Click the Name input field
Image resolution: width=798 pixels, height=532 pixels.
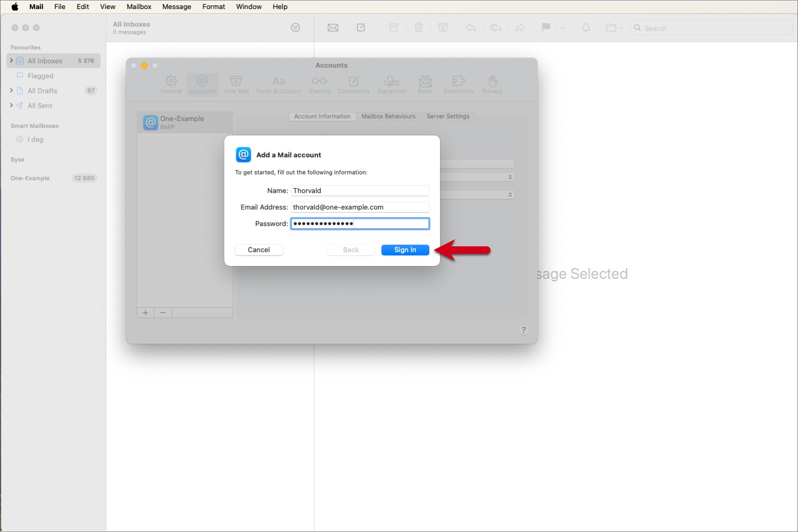[360, 191]
